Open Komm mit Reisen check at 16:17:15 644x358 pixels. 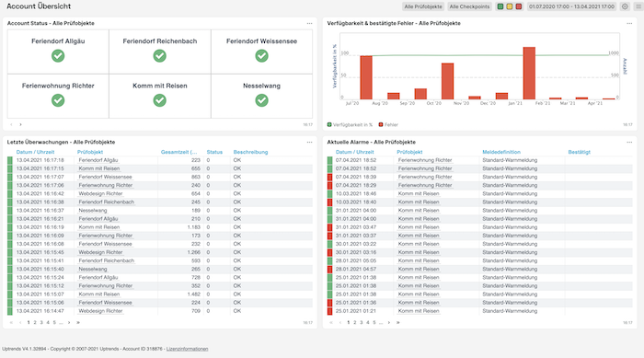pos(99,168)
